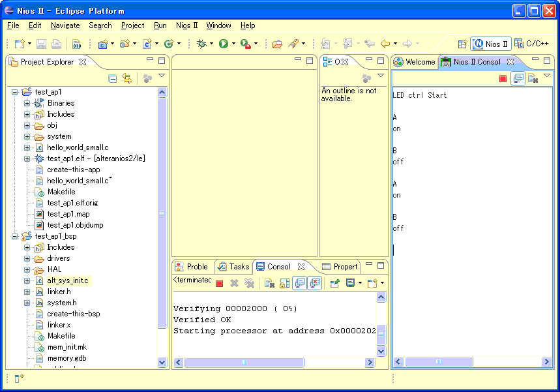The image size is (560, 392).
Task: Click Nios II Console horizontal scrollbar thumb
Action: [x=439, y=361]
